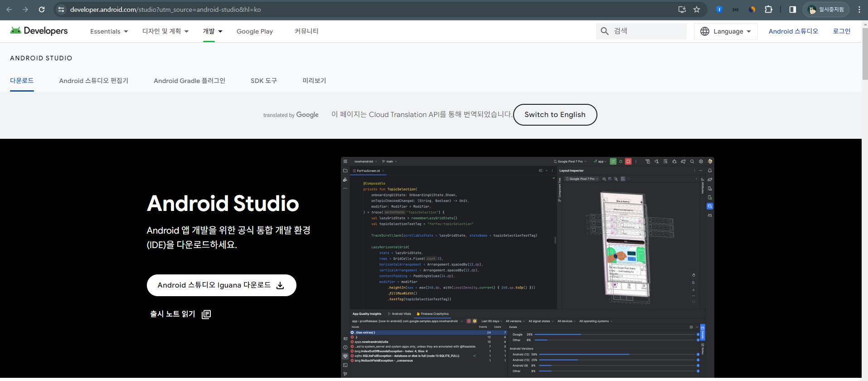
Task: Open the orange and blue circle extension
Action: (752, 10)
